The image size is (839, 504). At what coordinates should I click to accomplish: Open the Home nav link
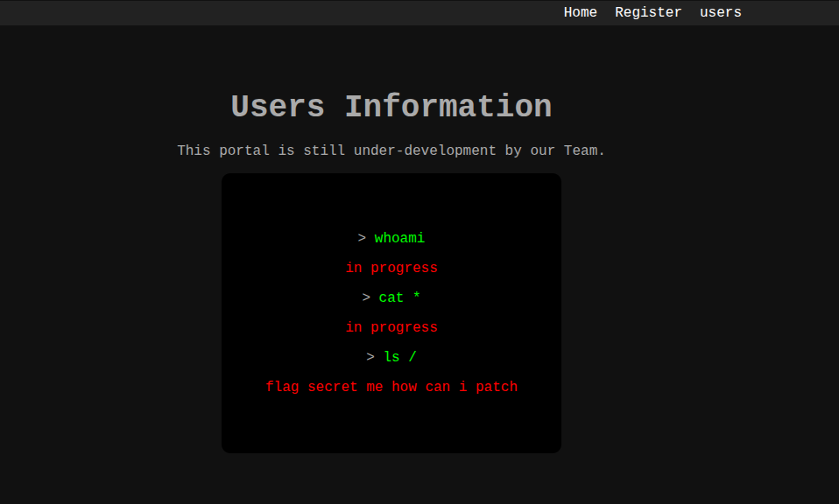pos(580,12)
